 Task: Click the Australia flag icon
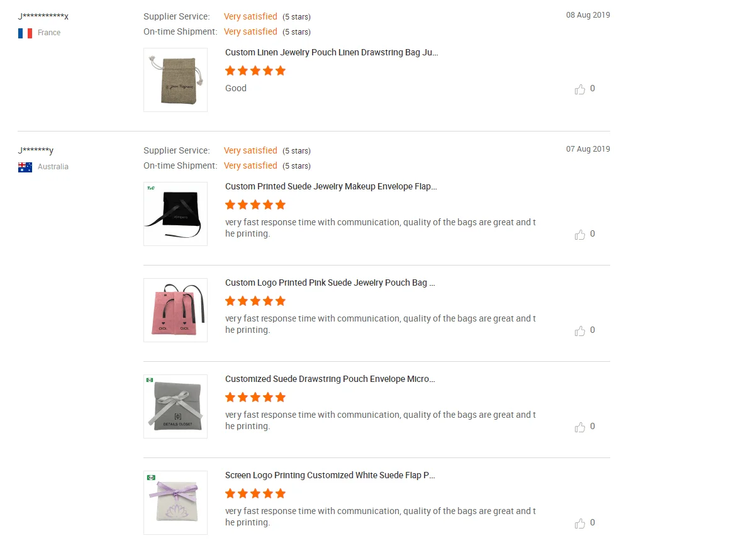(x=25, y=167)
